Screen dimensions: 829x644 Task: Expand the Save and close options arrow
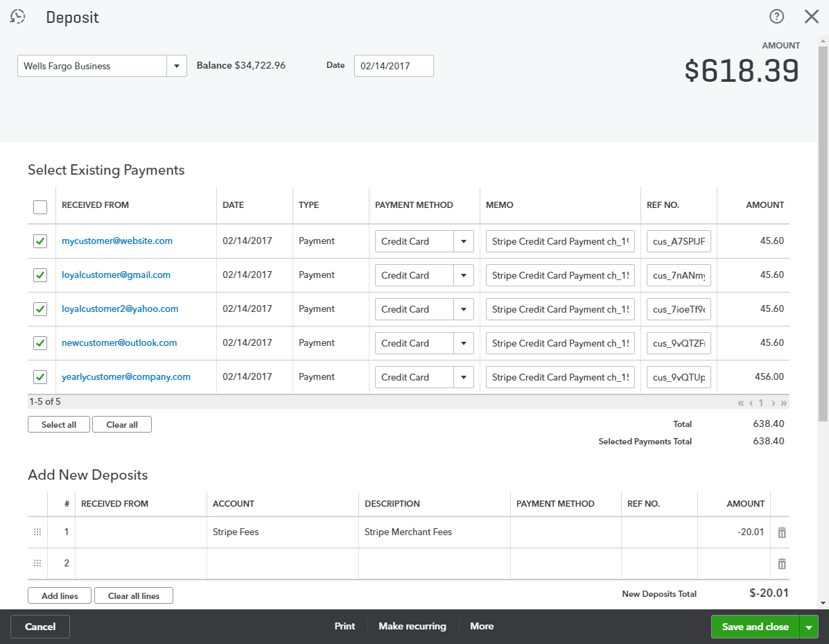pos(809,627)
